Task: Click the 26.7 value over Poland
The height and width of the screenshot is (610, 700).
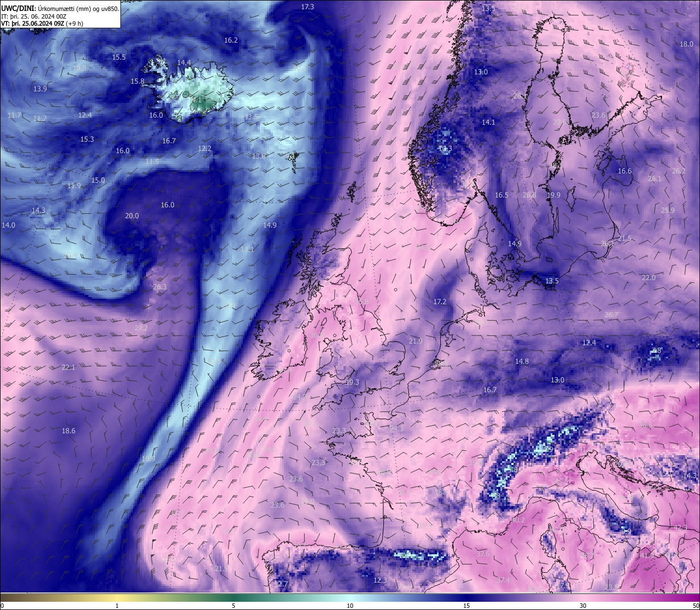Action: (x=611, y=315)
